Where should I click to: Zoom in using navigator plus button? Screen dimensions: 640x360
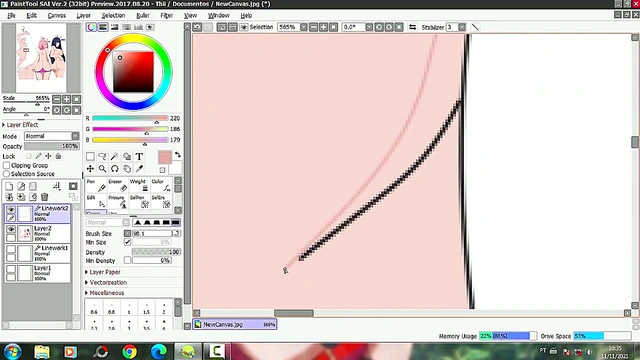click(67, 99)
